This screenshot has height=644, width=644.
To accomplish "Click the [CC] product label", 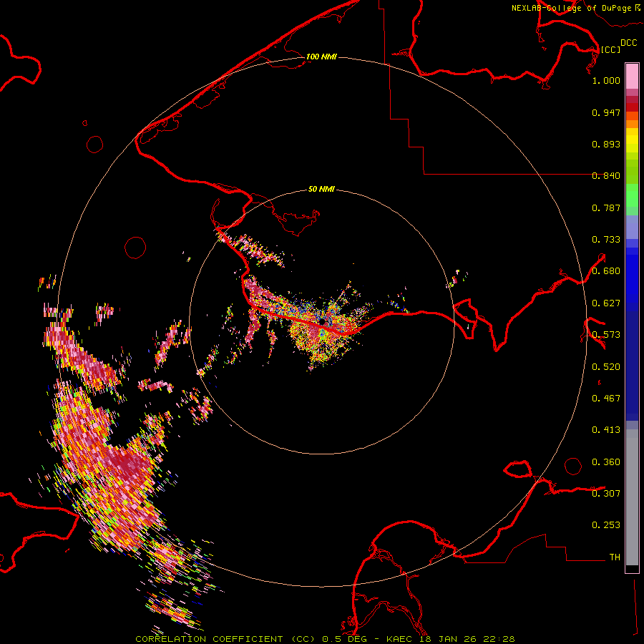I will (610, 49).
